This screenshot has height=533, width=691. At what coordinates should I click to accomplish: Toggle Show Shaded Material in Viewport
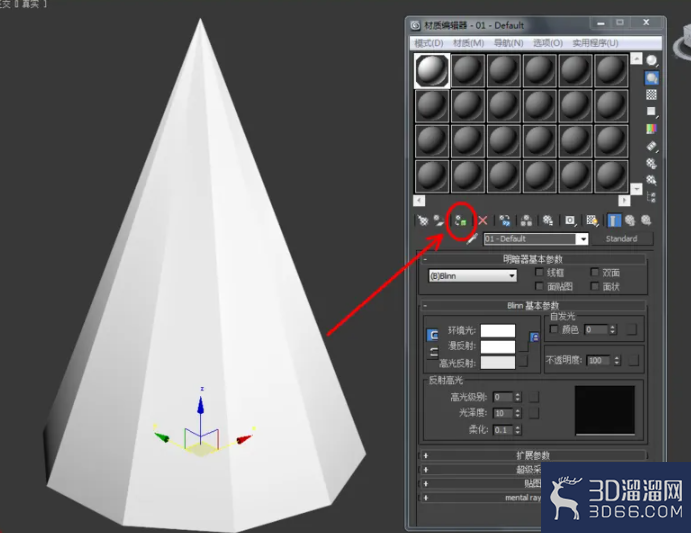592,220
